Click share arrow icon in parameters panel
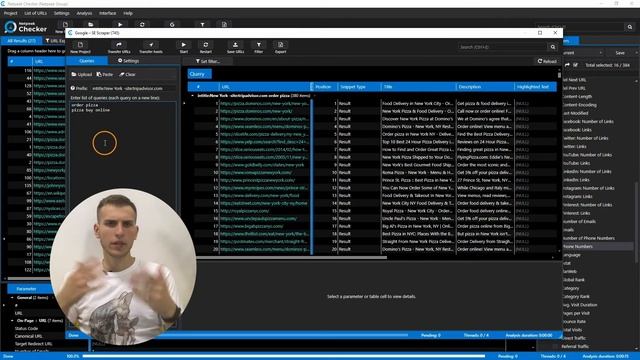The width and height of the screenshot is (640, 360). pyautogui.click(x=567, y=65)
